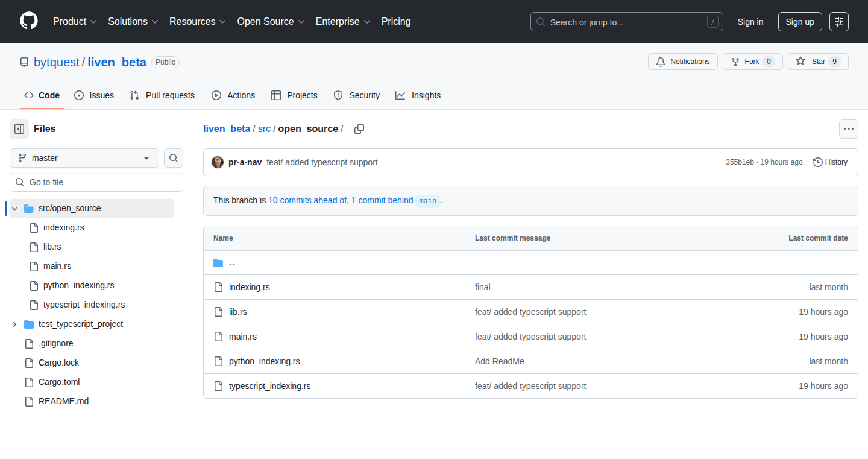Switch to the Issues tab
The height and width of the screenshot is (459, 868).
pos(94,95)
